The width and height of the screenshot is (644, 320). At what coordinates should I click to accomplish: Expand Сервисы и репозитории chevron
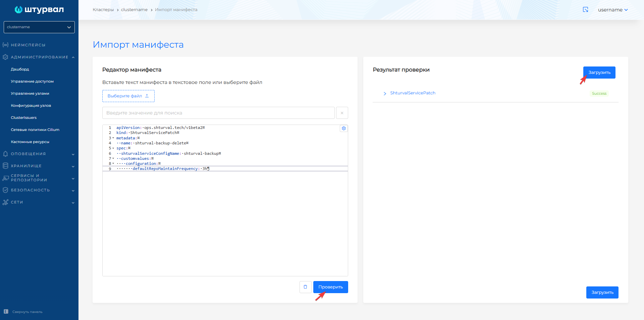tap(73, 179)
